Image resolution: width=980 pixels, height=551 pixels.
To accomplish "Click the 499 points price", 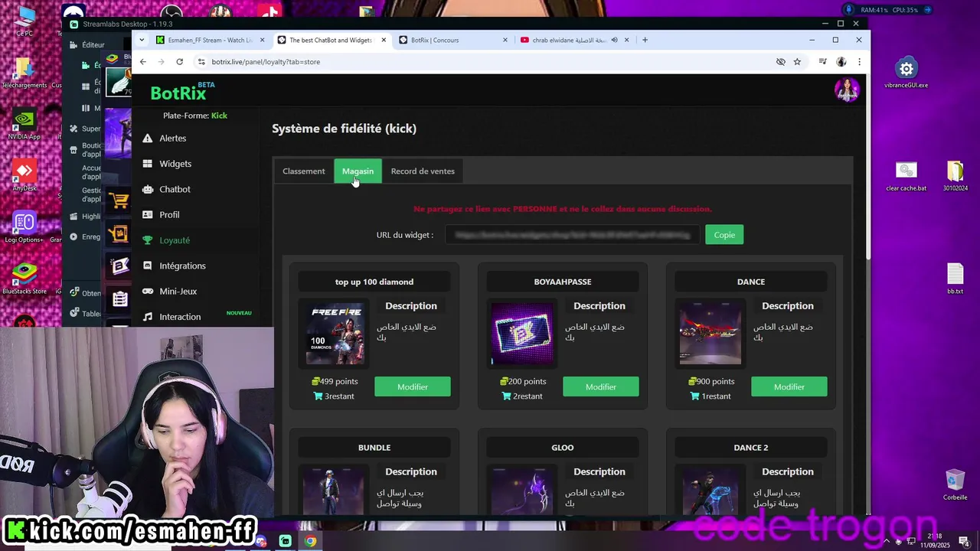I will coord(335,381).
